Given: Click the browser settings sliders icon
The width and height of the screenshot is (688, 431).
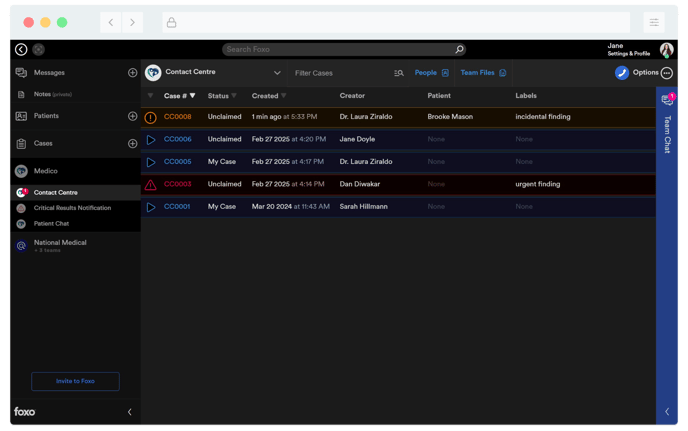Looking at the screenshot, I should point(654,22).
